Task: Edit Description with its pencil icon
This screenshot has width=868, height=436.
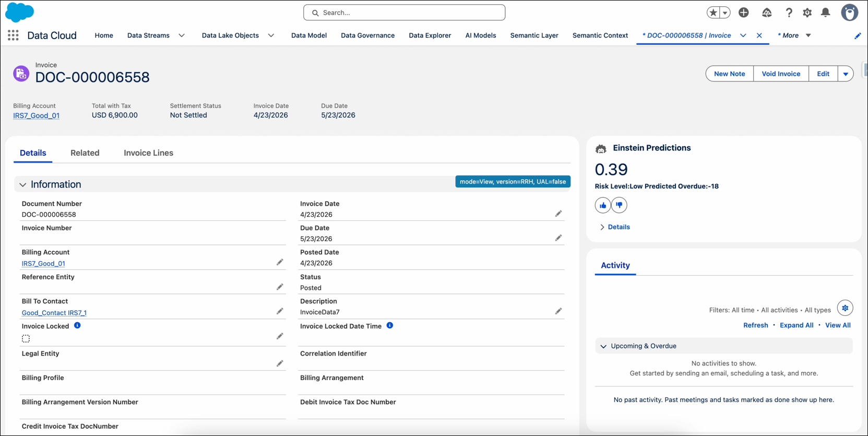Action: [558, 311]
